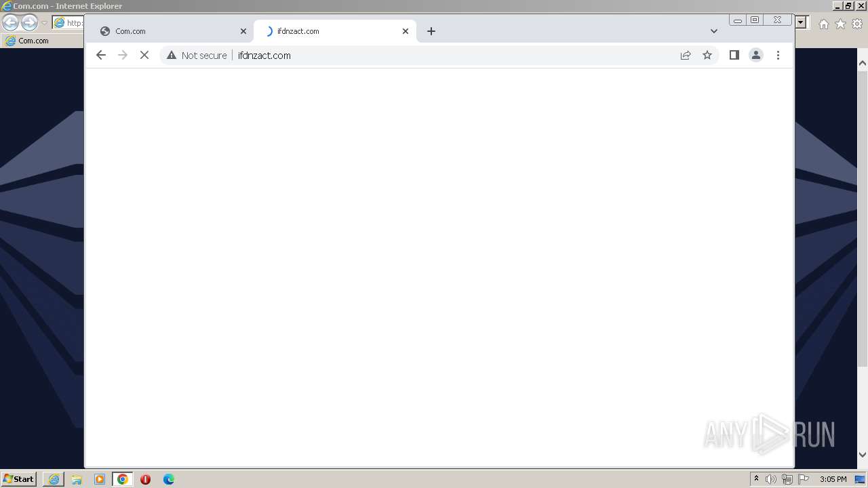
Task: Click the Not secure warning icon
Action: click(172, 56)
